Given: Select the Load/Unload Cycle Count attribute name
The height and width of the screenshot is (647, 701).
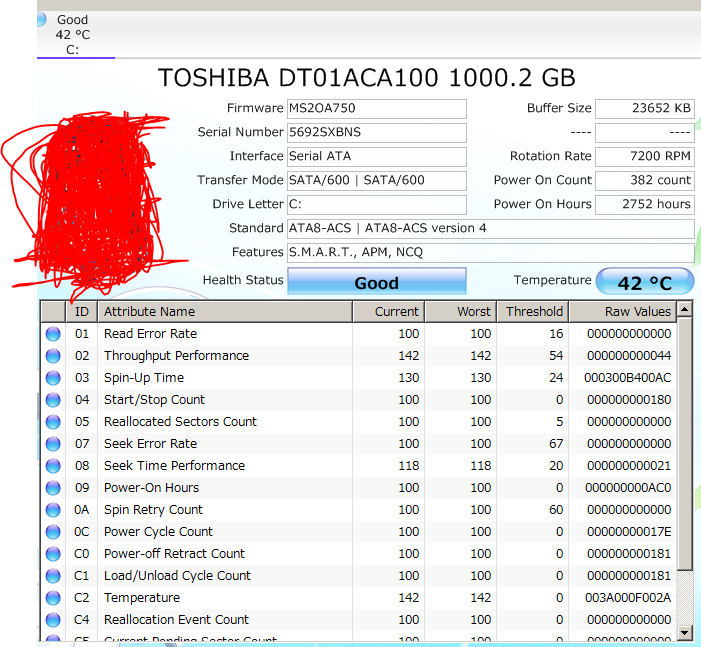Looking at the screenshot, I should point(177,575).
